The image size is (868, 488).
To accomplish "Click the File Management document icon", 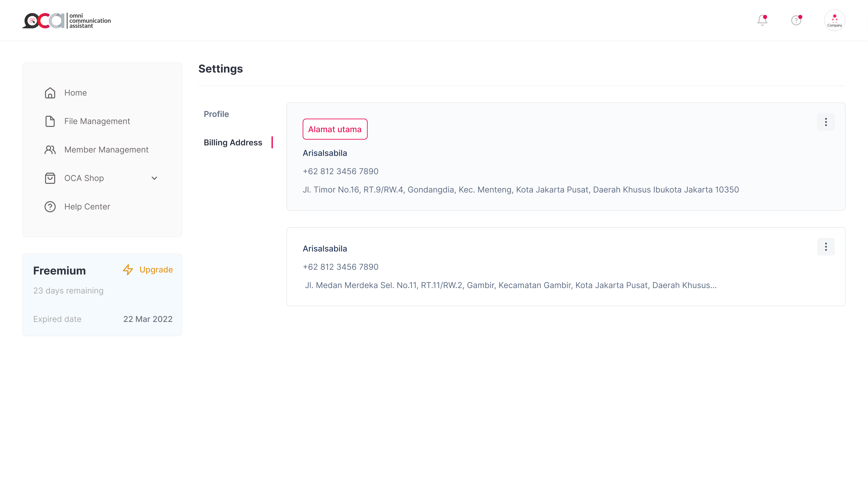I will pyautogui.click(x=50, y=121).
